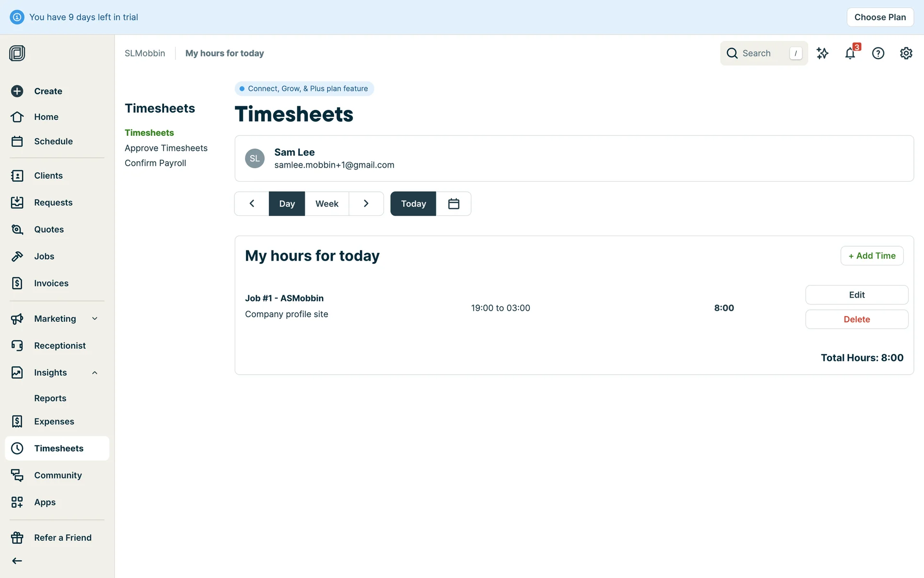Delete the Job #1 time entry
Screen dimensions: 924x578
(x=857, y=319)
